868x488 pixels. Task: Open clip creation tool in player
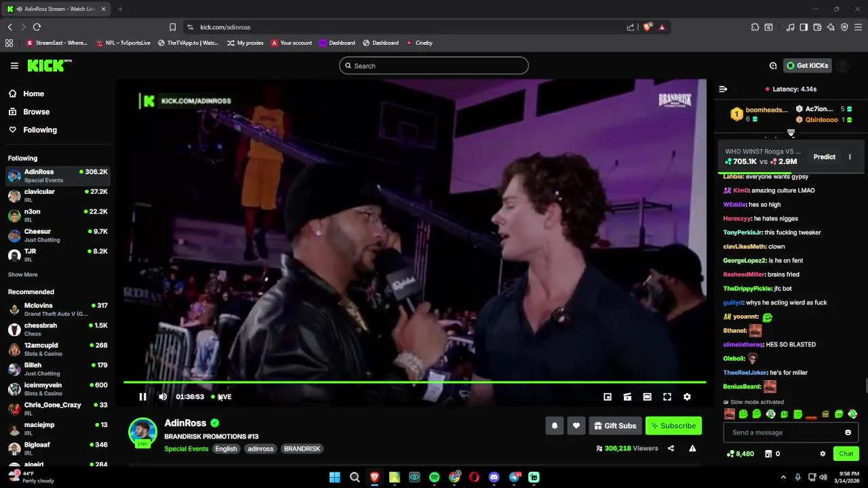pos(627,396)
